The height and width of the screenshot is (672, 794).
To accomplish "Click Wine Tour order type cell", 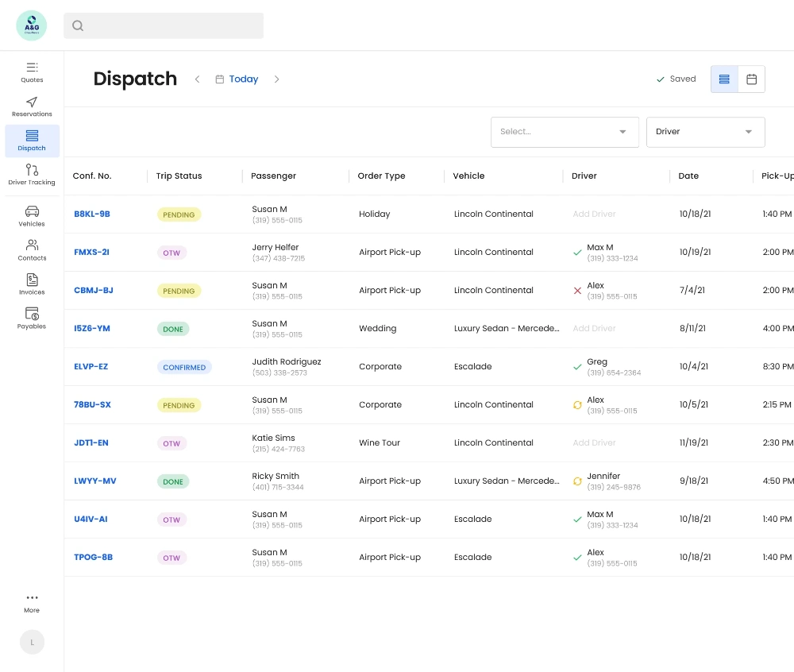I will tap(380, 442).
